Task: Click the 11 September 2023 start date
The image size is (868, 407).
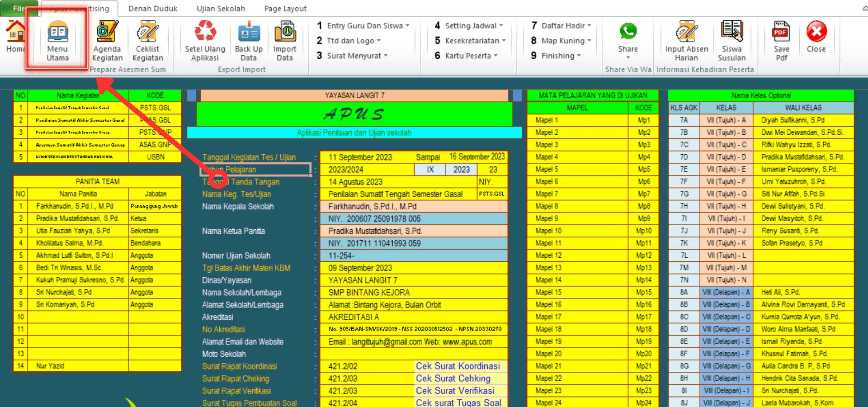Action: click(x=360, y=157)
